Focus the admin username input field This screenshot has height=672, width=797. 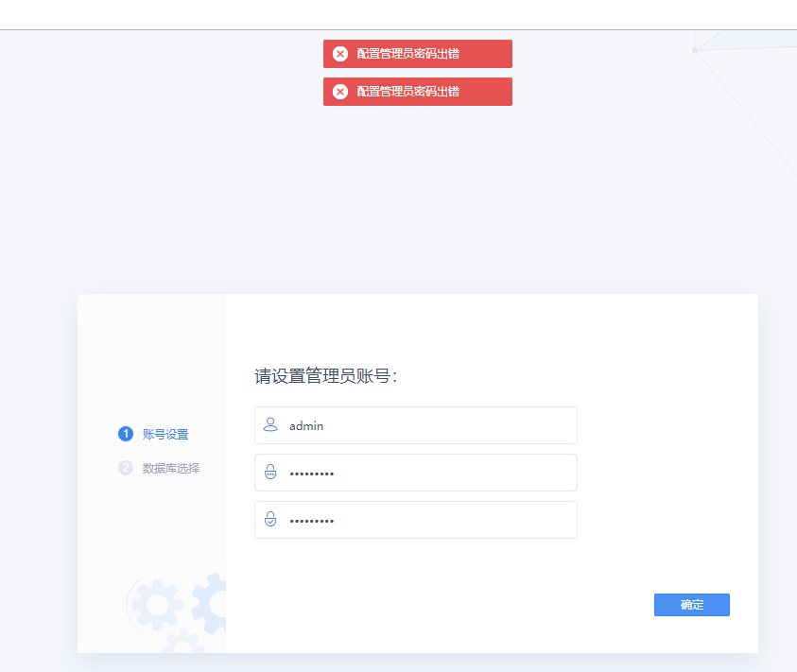coord(416,425)
